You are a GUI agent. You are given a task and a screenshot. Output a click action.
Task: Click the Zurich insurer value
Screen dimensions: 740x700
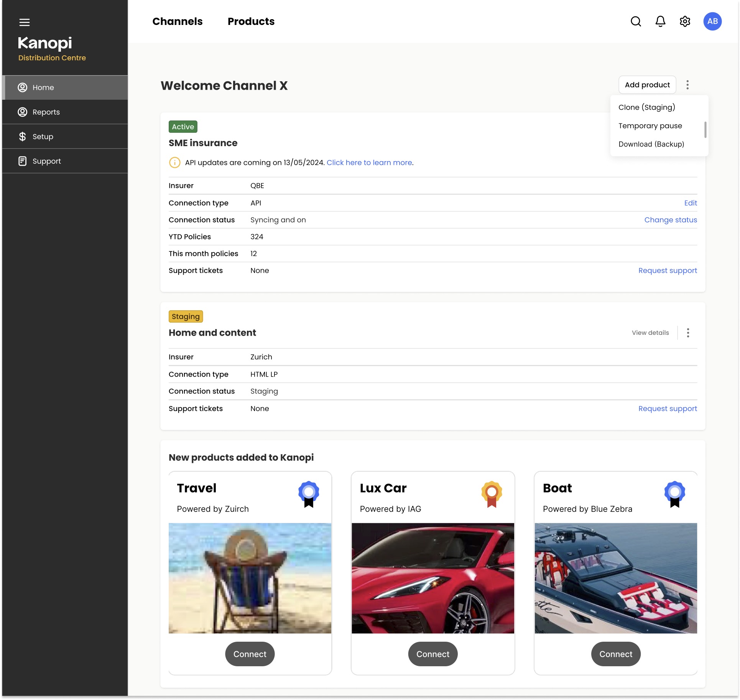tap(261, 357)
